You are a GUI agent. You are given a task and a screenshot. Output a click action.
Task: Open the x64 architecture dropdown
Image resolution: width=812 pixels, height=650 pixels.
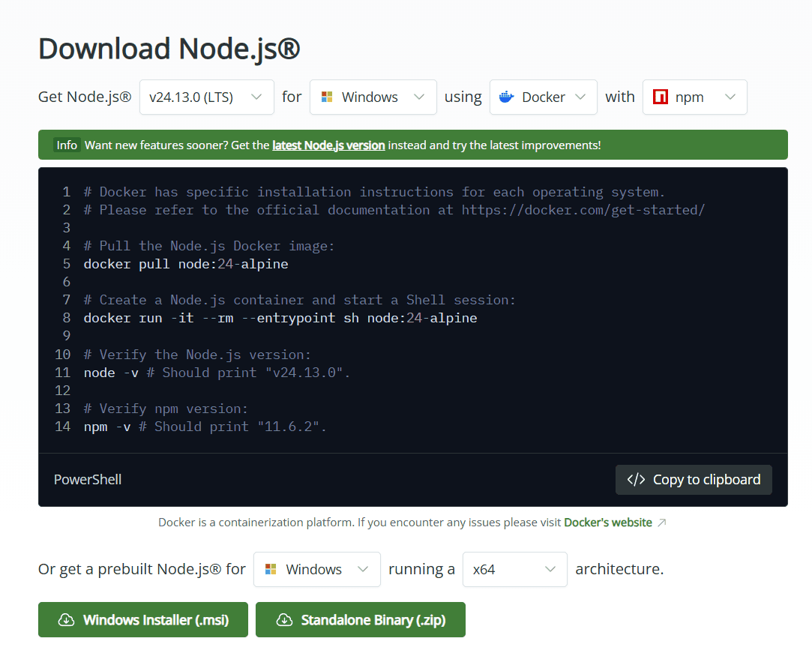(514, 569)
